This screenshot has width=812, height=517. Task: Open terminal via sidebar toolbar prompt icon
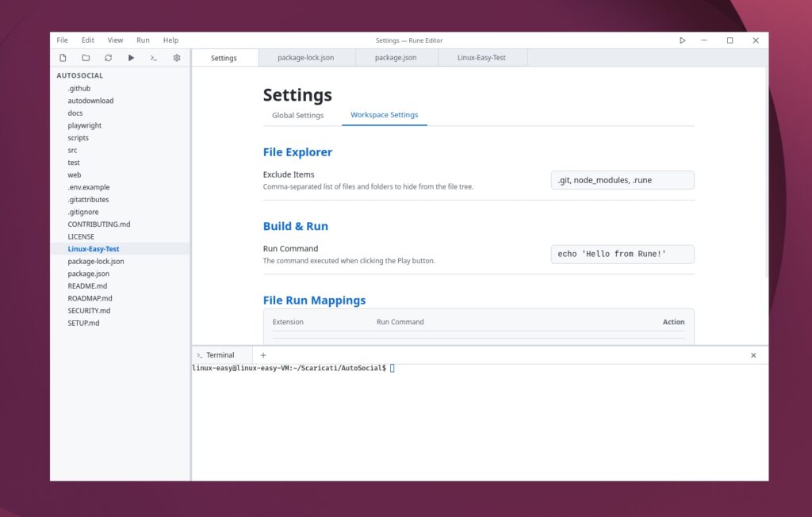153,58
